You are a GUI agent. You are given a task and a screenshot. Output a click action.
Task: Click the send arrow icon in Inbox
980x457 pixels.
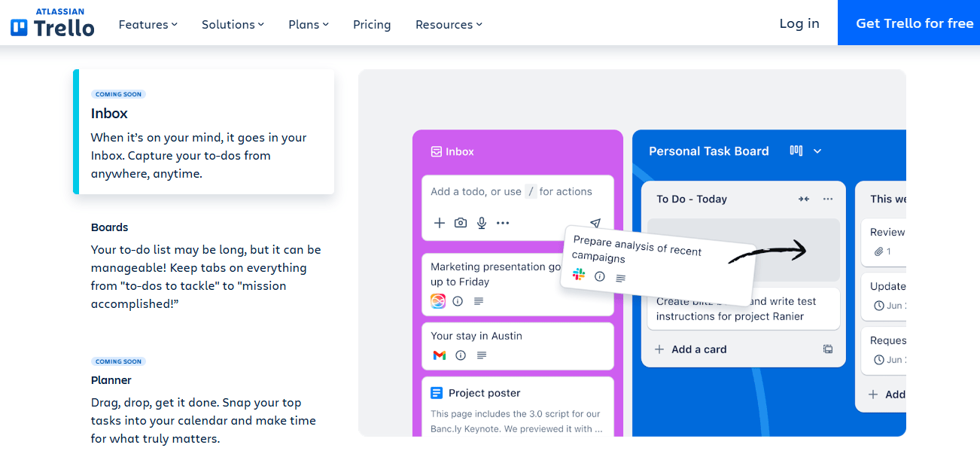595,223
